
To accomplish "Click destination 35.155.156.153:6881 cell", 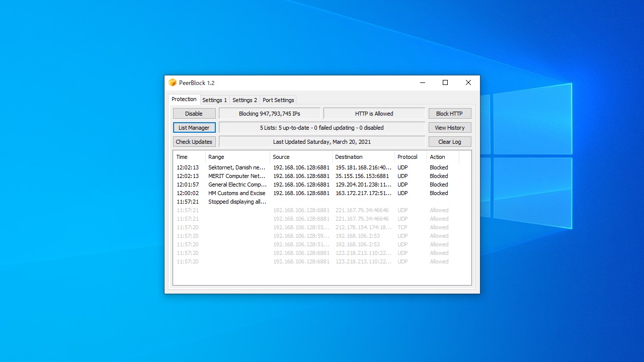I will [x=362, y=176].
